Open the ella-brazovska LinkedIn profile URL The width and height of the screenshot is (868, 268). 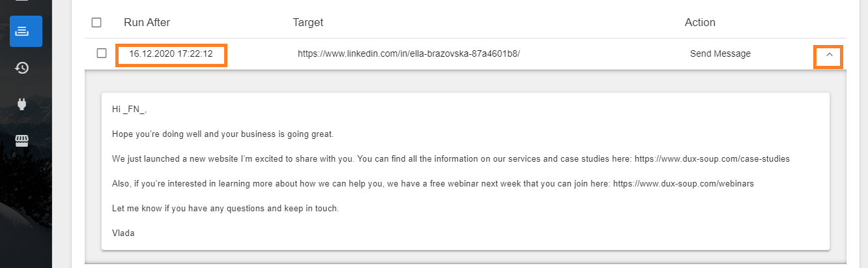point(409,54)
